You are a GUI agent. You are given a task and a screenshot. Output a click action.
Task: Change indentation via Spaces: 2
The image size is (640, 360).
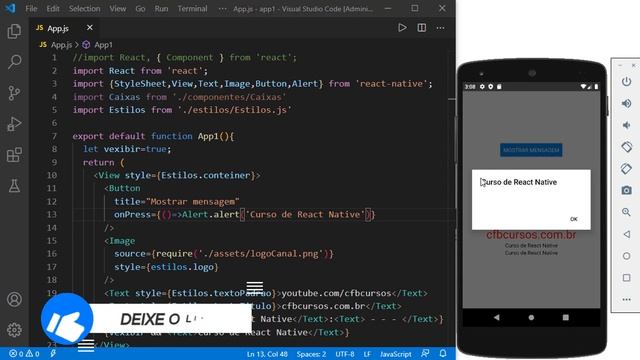point(311,354)
